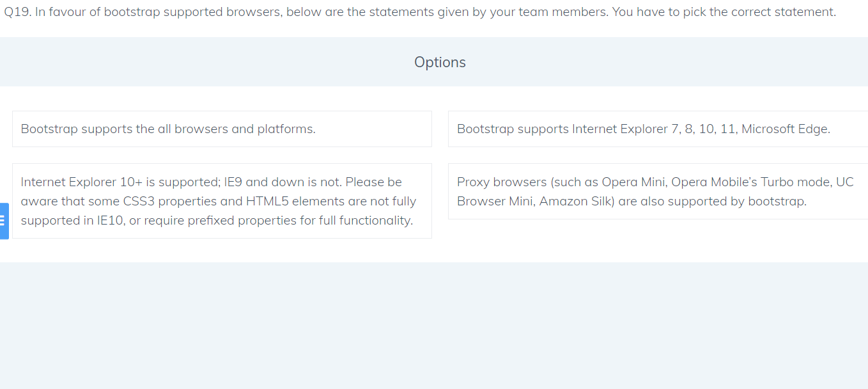Choose option about Internet Explorer 7, 8, 10, 11
868x389 pixels.
(658, 129)
